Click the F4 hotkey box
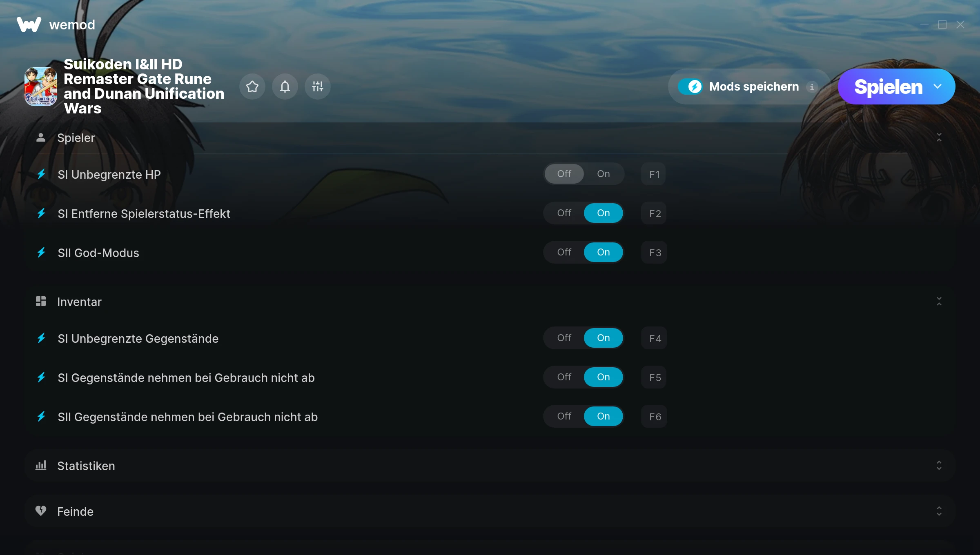The height and width of the screenshot is (555, 980). point(654,338)
